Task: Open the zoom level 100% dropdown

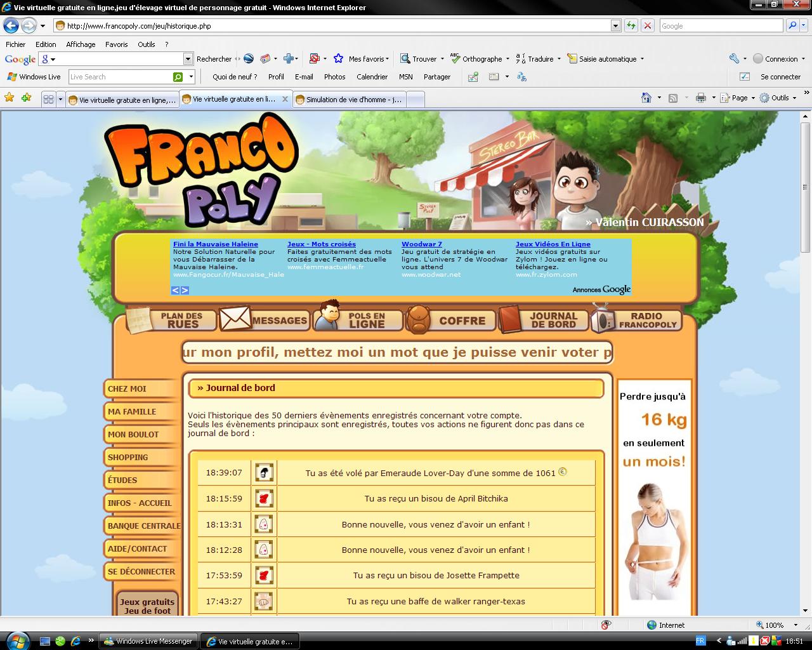Action: pyautogui.click(x=796, y=625)
